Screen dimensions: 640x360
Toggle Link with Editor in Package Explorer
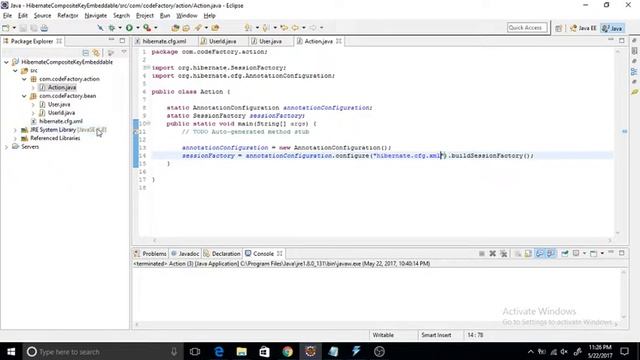(x=96, y=53)
